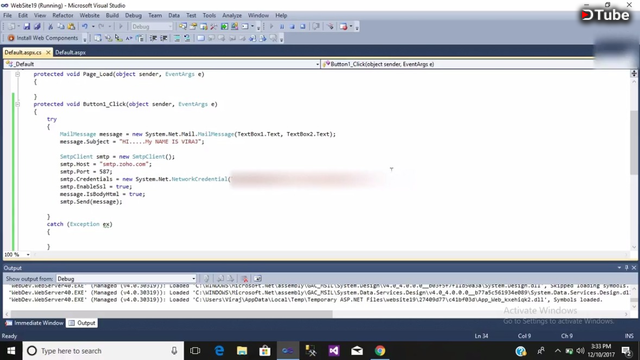Click the Cut scissors icon
Screen dimensions: 640x360
tap(51, 27)
